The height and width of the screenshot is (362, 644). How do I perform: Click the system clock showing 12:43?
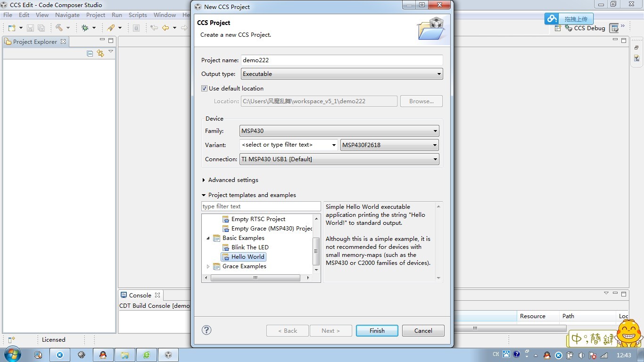[x=624, y=355]
